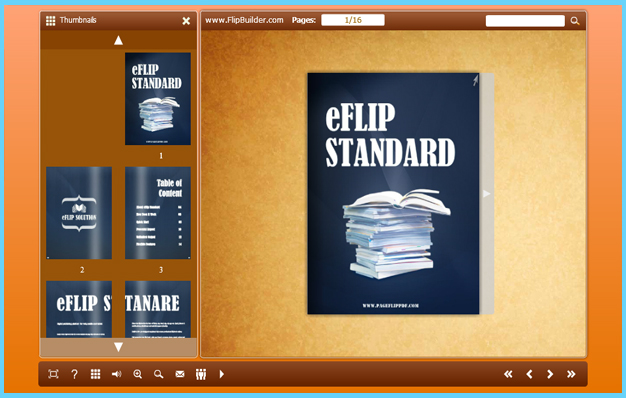Viewport: 626px width, 398px height.
Task: Mute the flip sound with speaker icon
Action: coord(117,374)
